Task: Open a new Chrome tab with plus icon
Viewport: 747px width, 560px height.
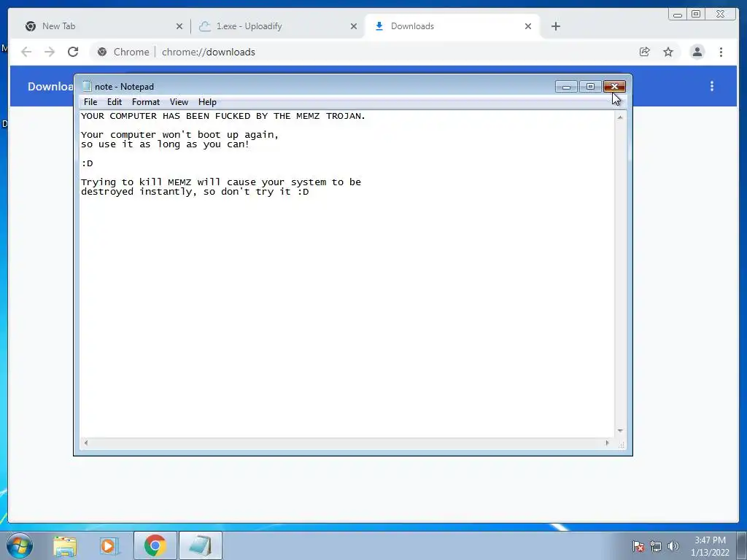Action: pyautogui.click(x=555, y=27)
